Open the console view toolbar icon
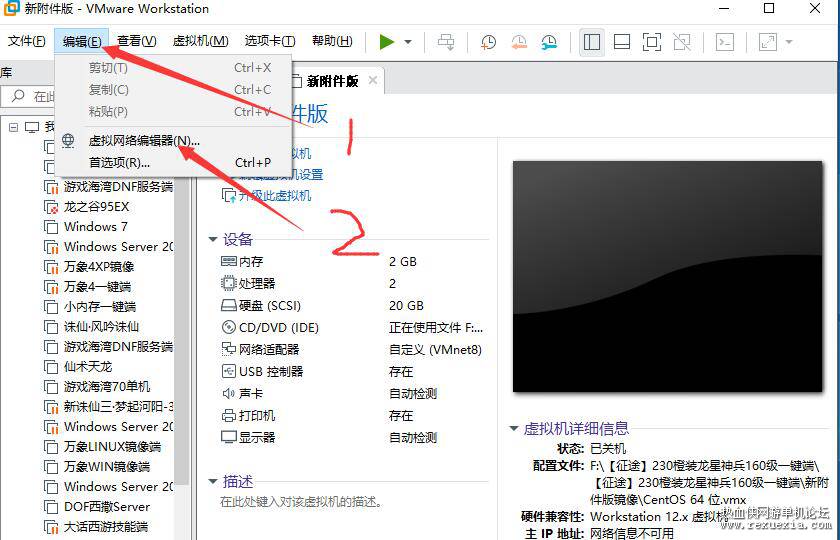The width and height of the screenshot is (840, 540). tap(725, 42)
